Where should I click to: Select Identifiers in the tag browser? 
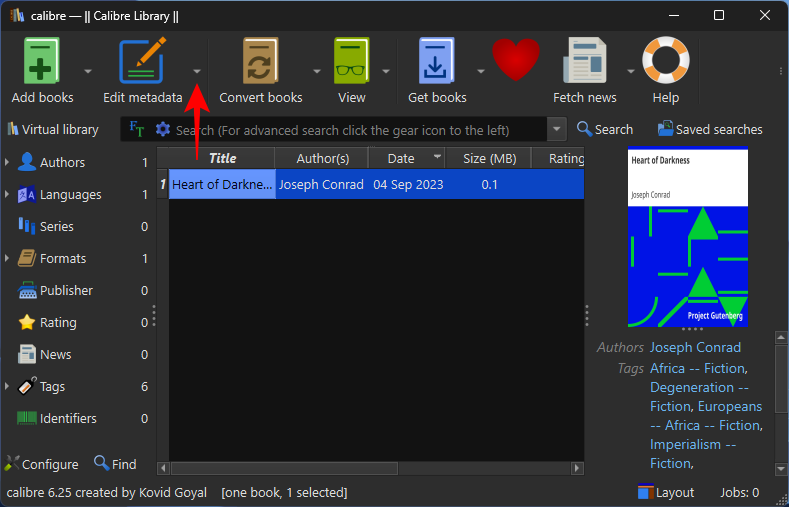(x=68, y=418)
